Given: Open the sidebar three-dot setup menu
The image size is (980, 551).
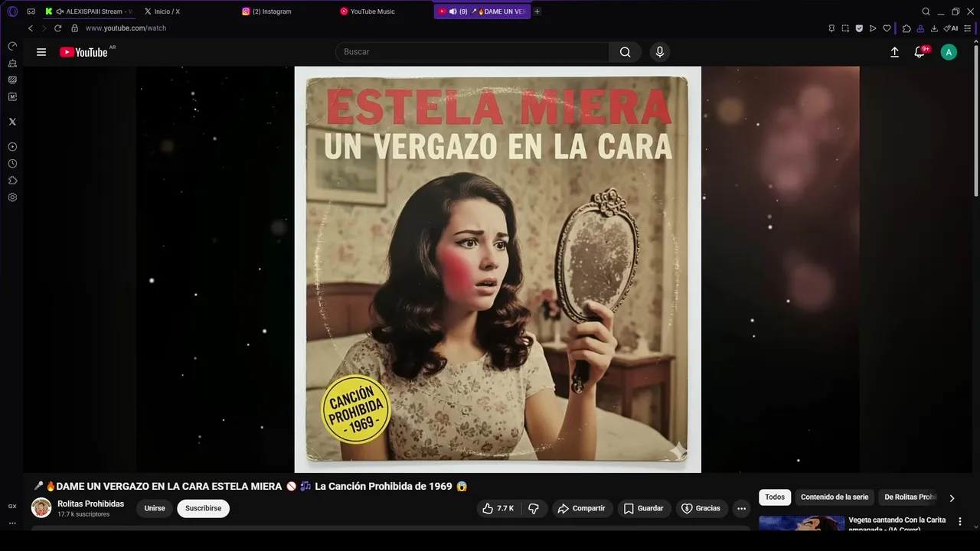Looking at the screenshot, I should 12,523.
